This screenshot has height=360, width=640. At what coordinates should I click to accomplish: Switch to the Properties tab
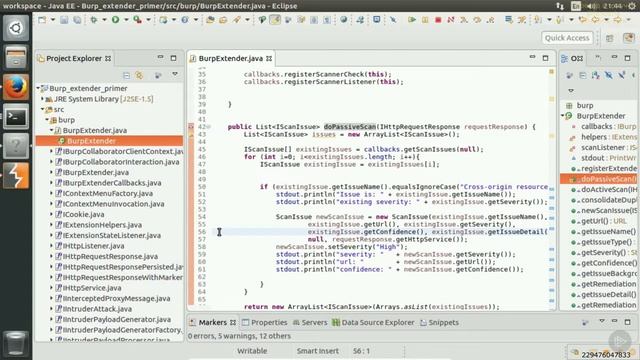click(x=264, y=322)
